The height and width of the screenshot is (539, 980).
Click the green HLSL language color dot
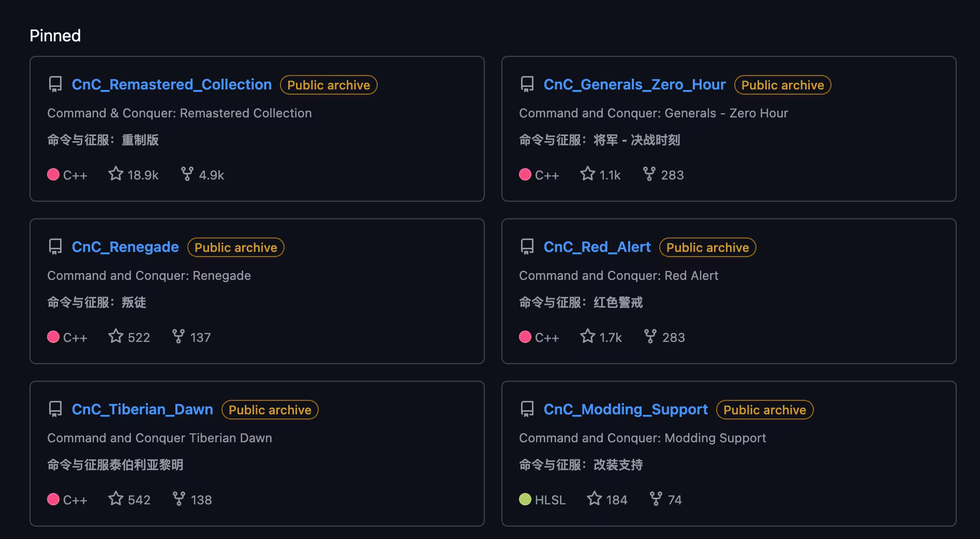525,499
